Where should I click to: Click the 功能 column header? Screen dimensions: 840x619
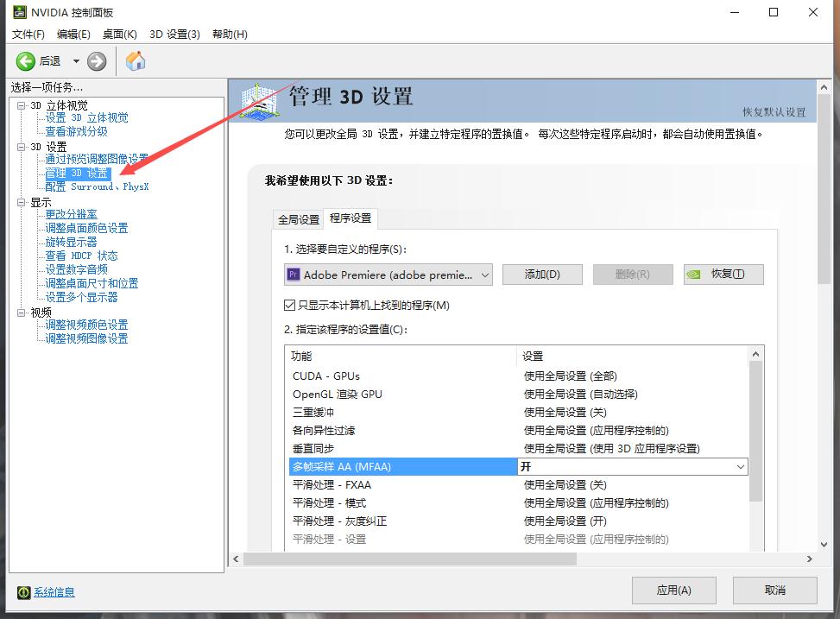[401, 356]
